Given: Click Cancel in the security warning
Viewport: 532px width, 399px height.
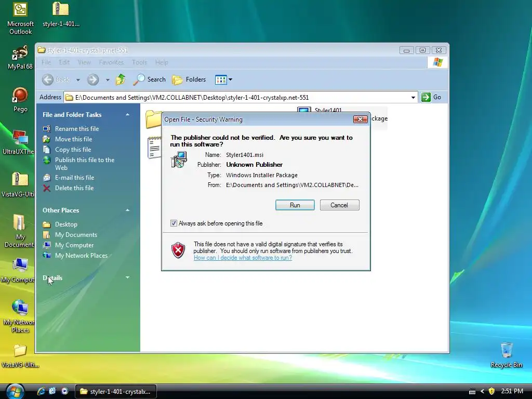Looking at the screenshot, I should click(x=339, y=205).
